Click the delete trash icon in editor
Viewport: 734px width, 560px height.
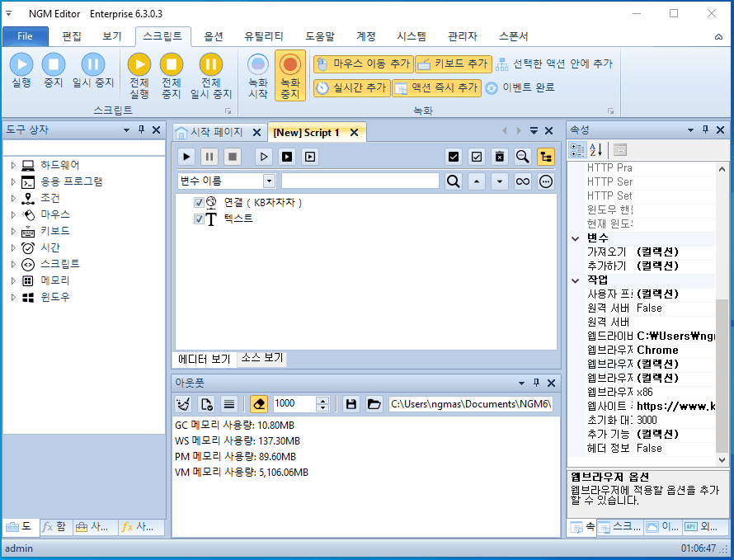click(500, 157)
